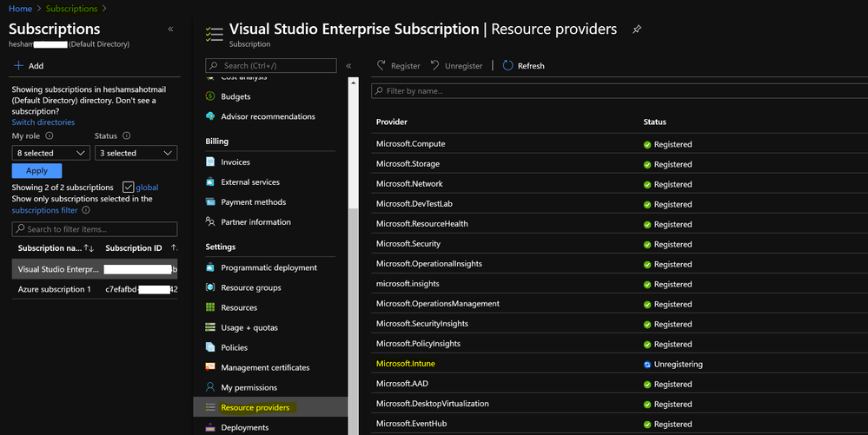Click the Management certificates icon

[x=210, y=367]
